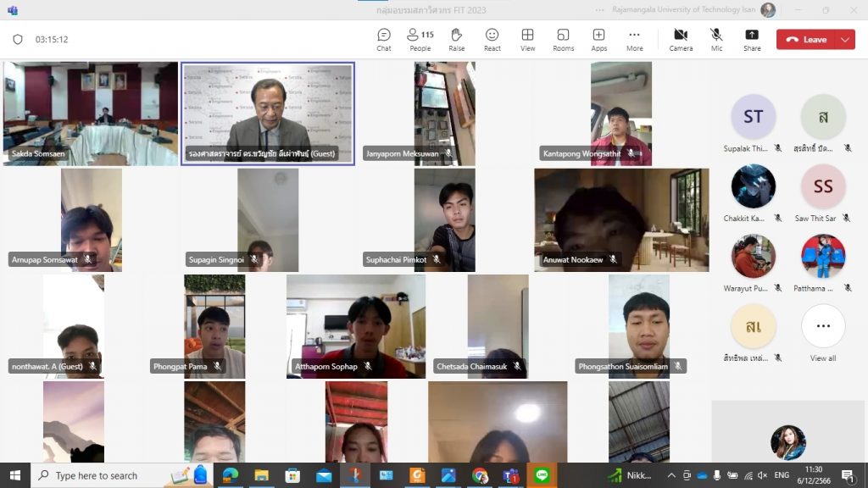The image size is (868, 488).
Task: Open the More actions menu
Action: click(634, 39)
